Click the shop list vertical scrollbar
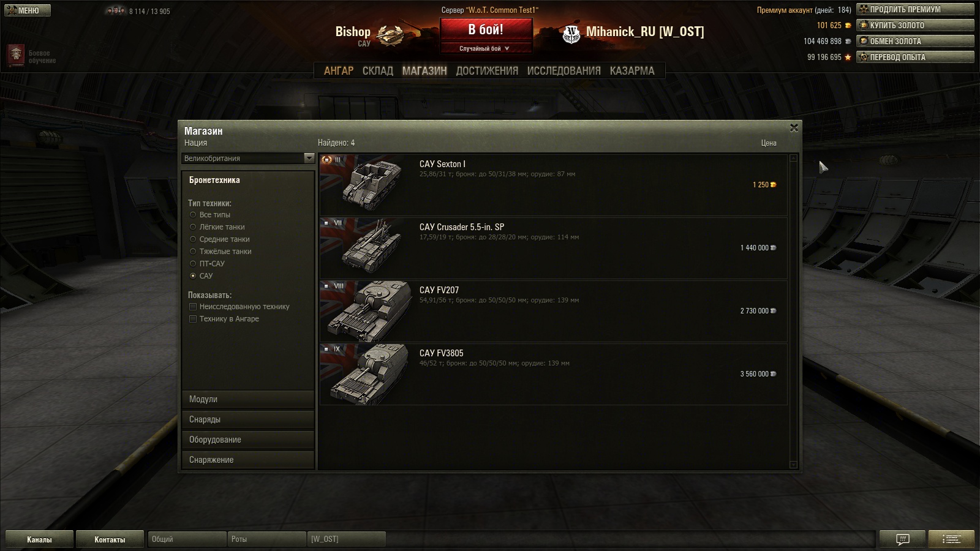The width and height of the screenshot is (980, 551). point(794,311)
